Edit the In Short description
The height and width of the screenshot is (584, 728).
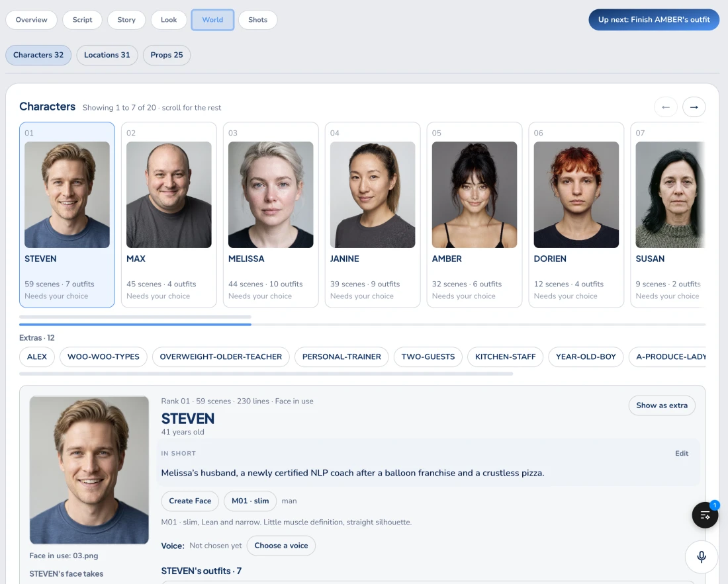pos(682,454)
